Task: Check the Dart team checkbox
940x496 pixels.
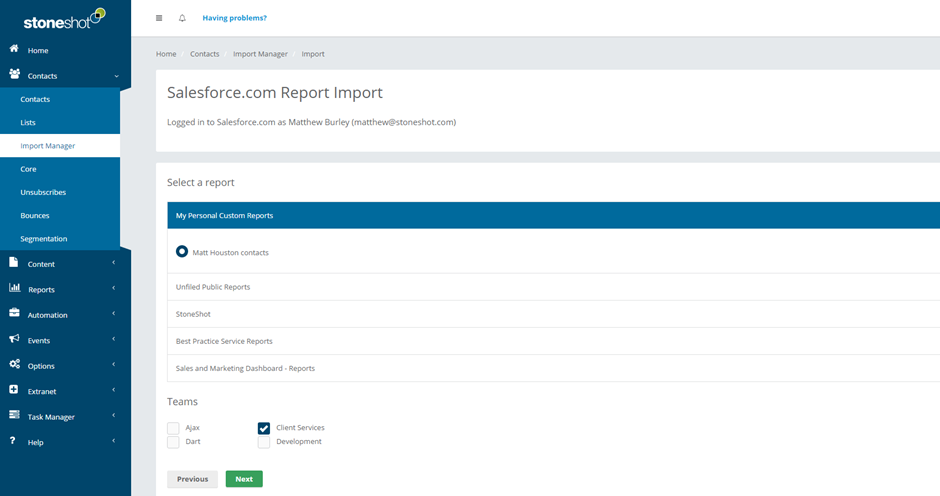Action: [x=173, y=442]
